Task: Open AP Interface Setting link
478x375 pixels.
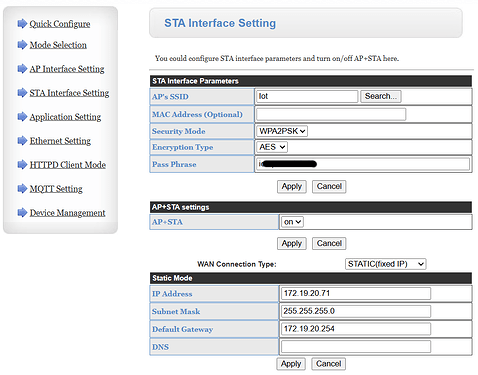Action: tap(67, 69)
